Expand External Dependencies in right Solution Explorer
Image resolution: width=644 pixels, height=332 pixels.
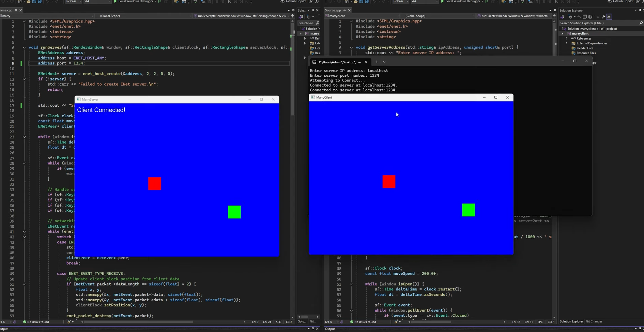[567, 43]
